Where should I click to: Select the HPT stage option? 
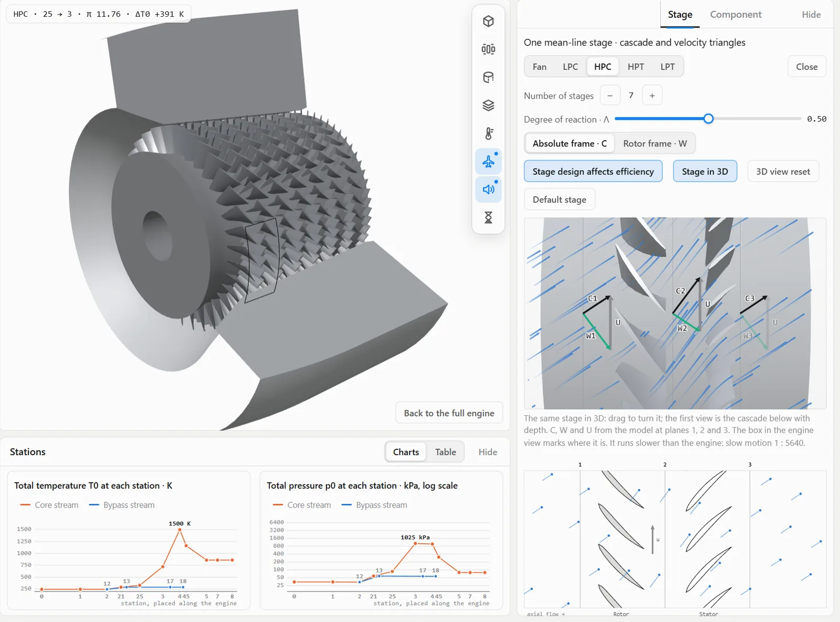(636, 67)
